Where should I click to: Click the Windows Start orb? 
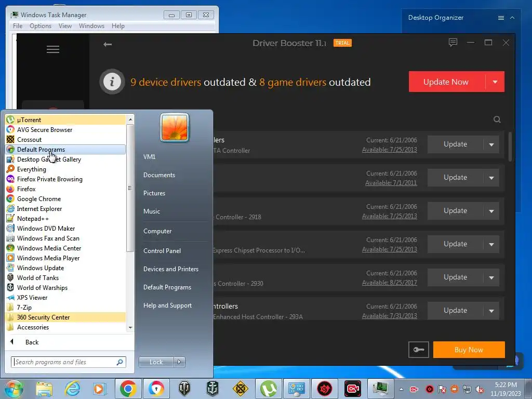coord(14,389)
